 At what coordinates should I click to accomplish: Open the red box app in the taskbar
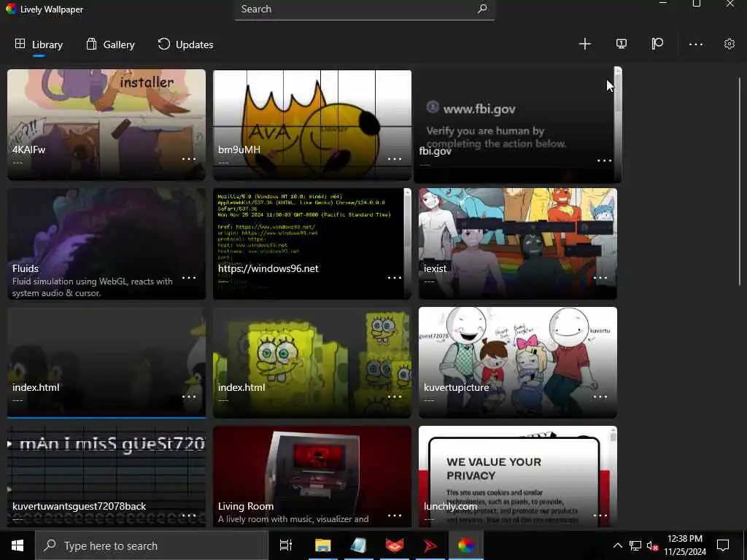click(x=395, y=545)
